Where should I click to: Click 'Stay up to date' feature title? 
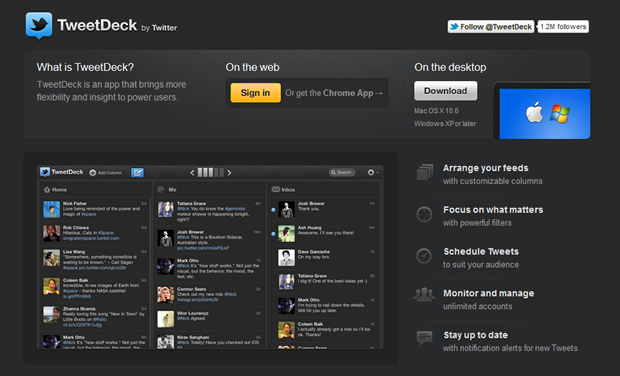(x=476, y=335)
